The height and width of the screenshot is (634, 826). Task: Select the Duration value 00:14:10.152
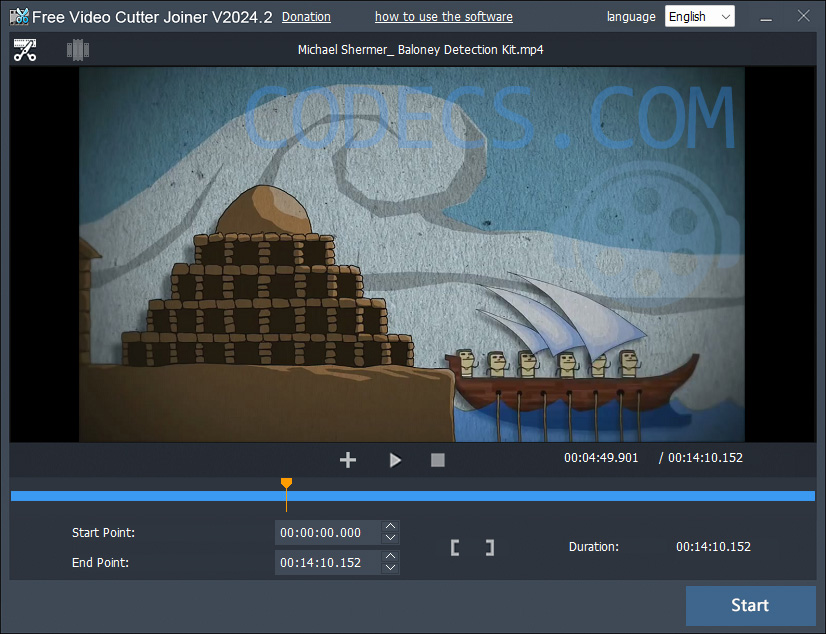pyautogui.click(x=713, y=547)
